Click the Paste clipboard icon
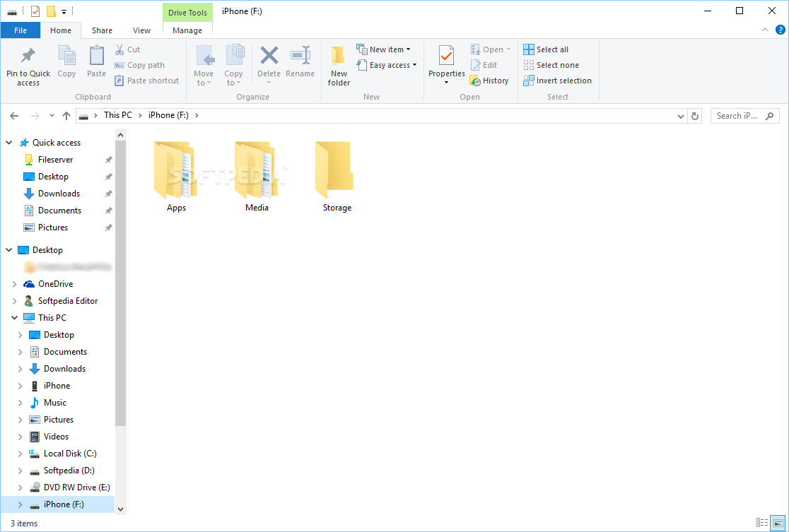The width and height of the screenshot is (789, 532). [96, 55]
